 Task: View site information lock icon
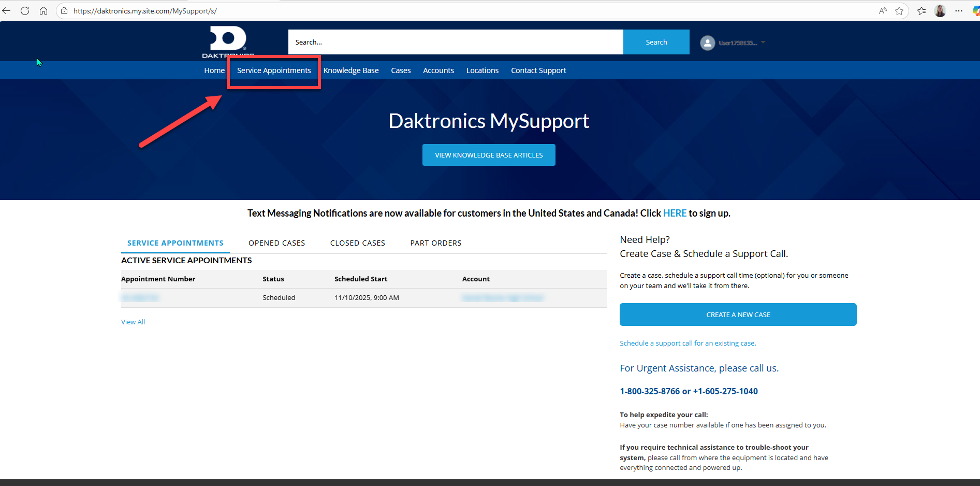[64, 11]
